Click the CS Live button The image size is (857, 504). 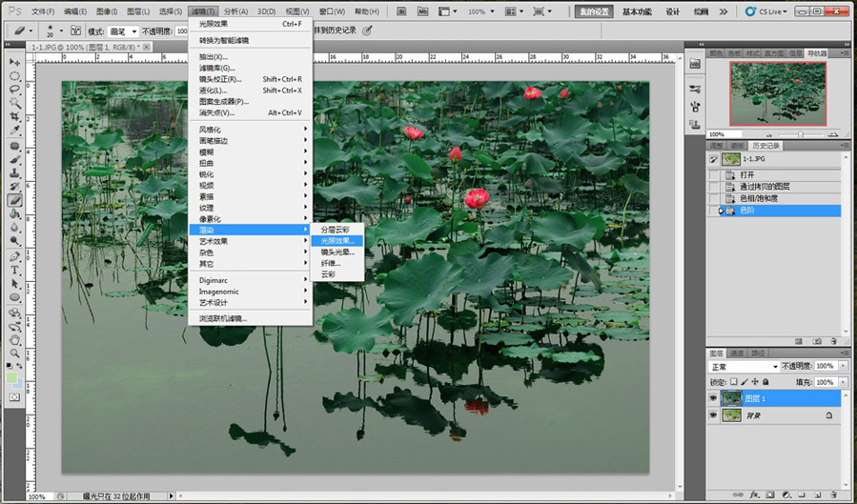(x=766, y=11)
